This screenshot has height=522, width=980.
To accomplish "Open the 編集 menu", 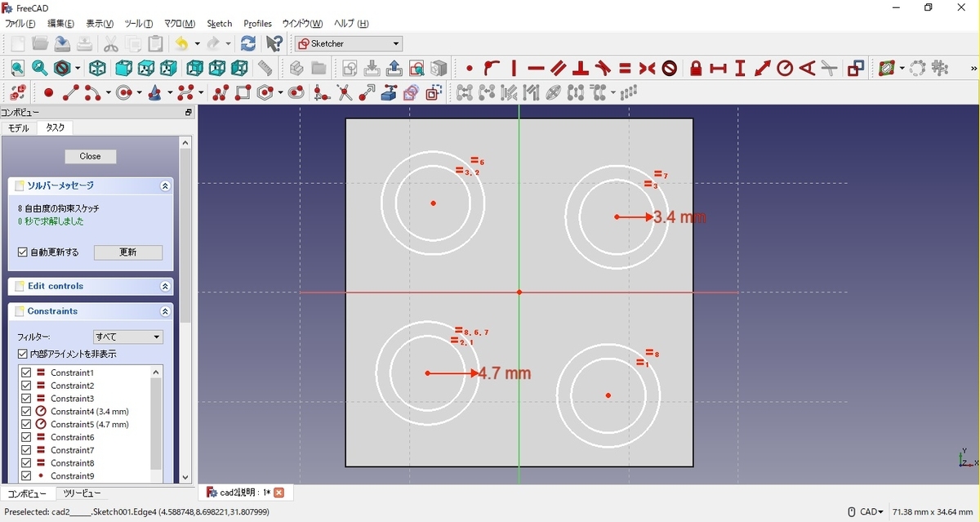I will pyautogui.click(x=60, y=24).
